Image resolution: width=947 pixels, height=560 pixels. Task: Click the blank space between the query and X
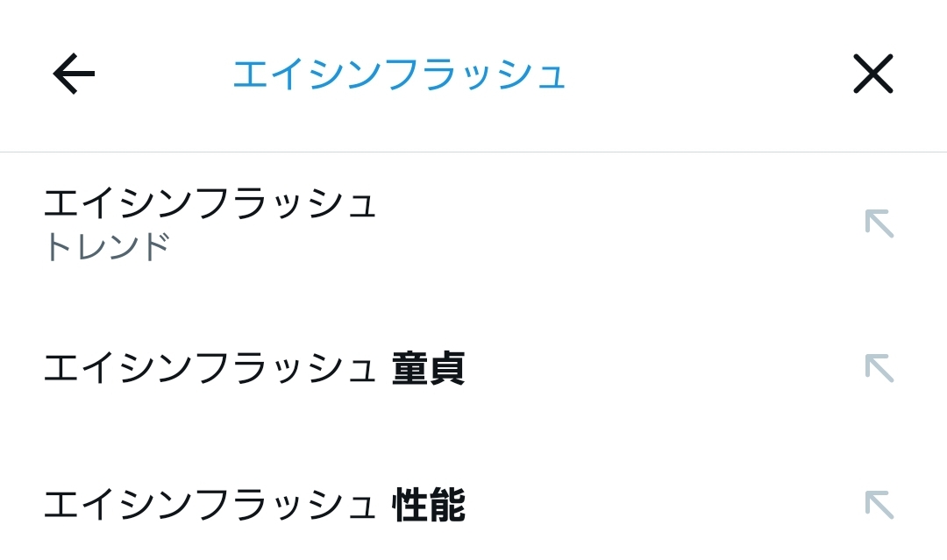click(710, 74)
